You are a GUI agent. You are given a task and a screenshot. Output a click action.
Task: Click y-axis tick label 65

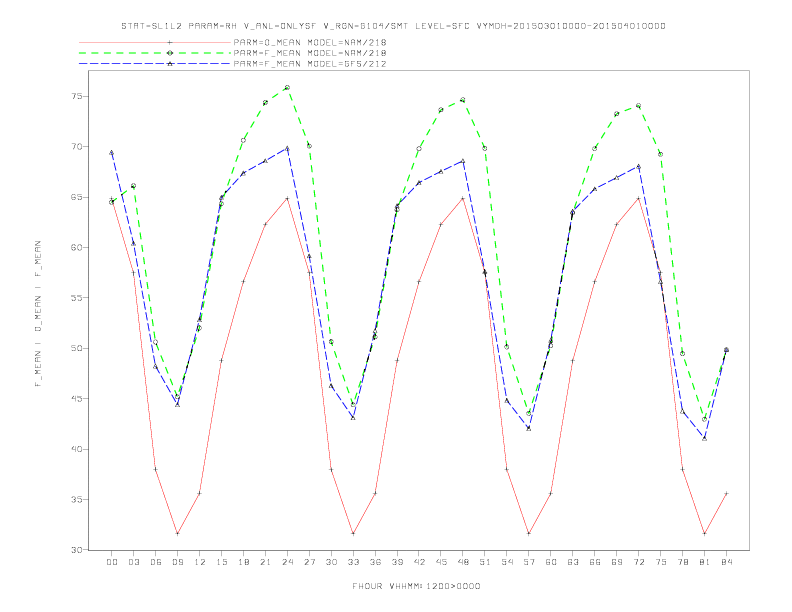pos(77,197)
